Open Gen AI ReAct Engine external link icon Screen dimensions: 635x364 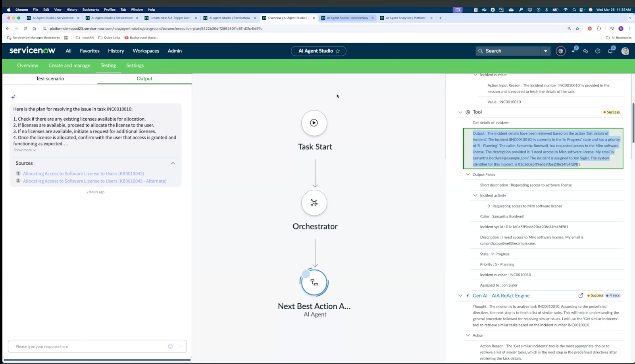[581, 295]
